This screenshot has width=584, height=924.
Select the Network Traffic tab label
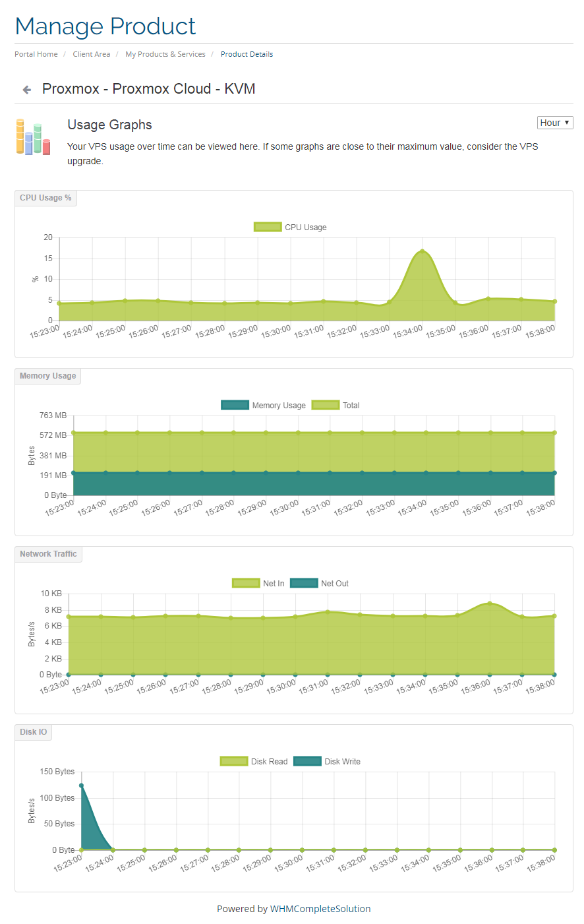48,554
